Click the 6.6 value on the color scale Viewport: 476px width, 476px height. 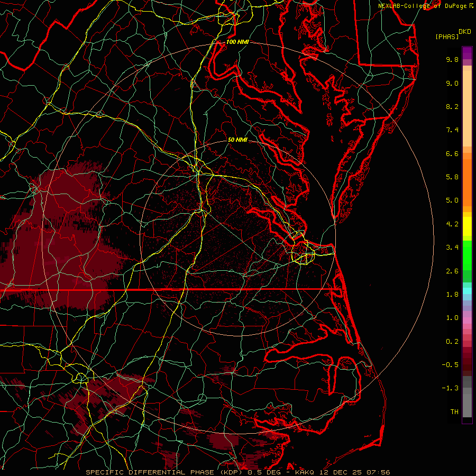tap(452, 153)
